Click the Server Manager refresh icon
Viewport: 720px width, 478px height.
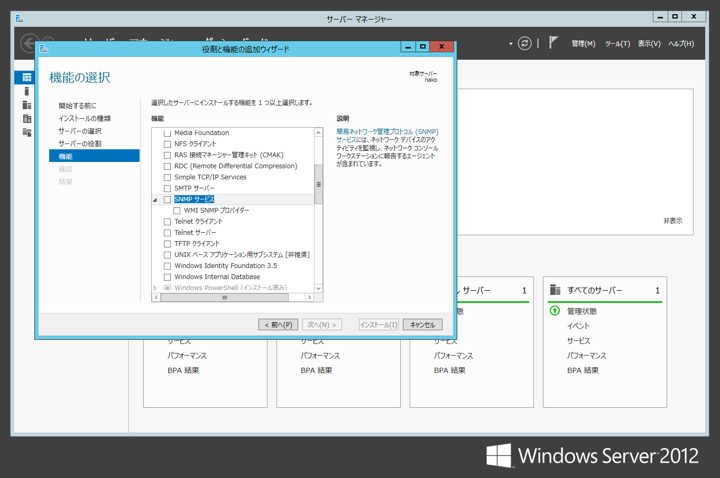524,43
